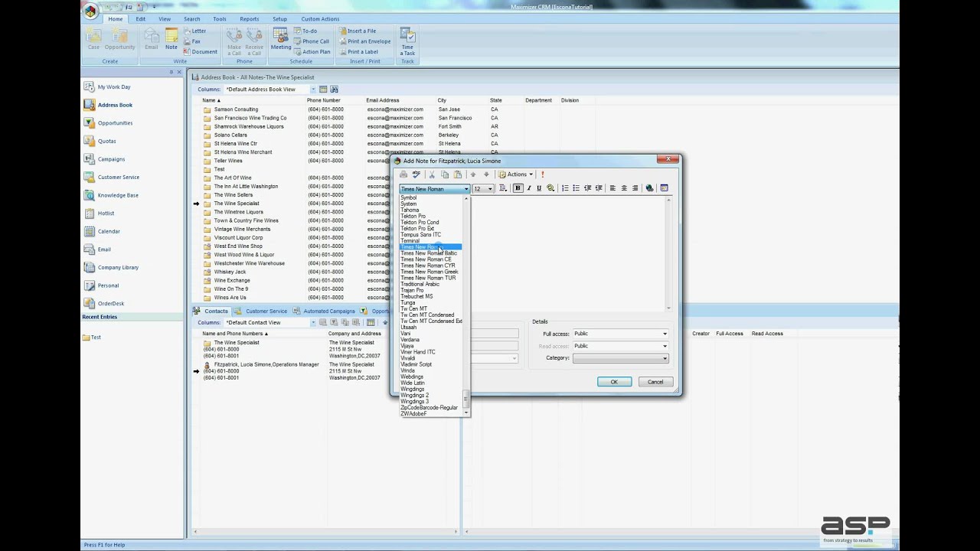Click the copy icon in note dialog
Viewport: 980px width, 551px height.
click(445, 174)
